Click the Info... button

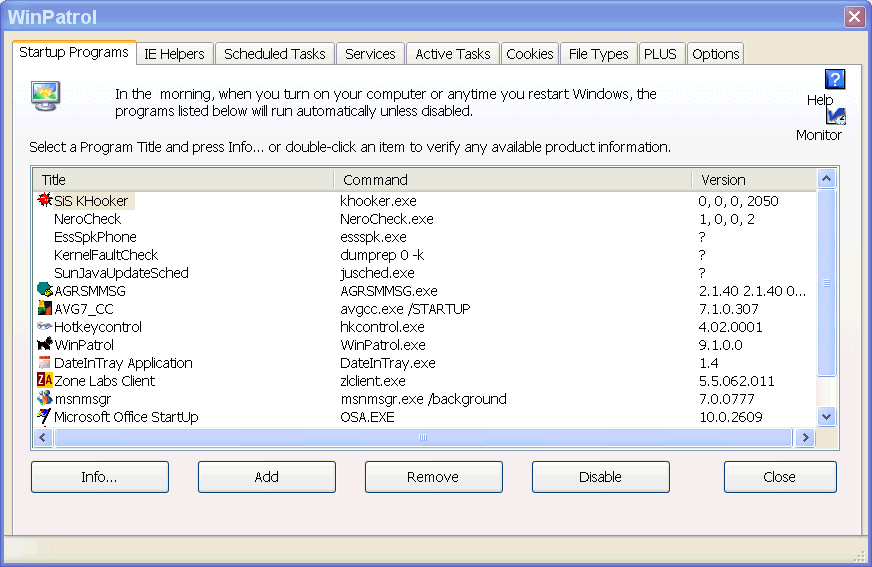tap(100, 477)
